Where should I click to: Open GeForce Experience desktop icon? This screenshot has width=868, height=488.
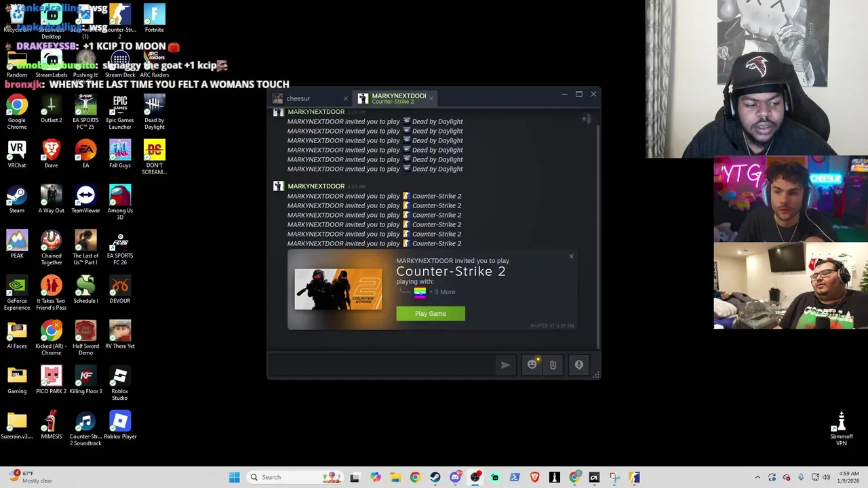pyautogui.click(x=17, y=293)
